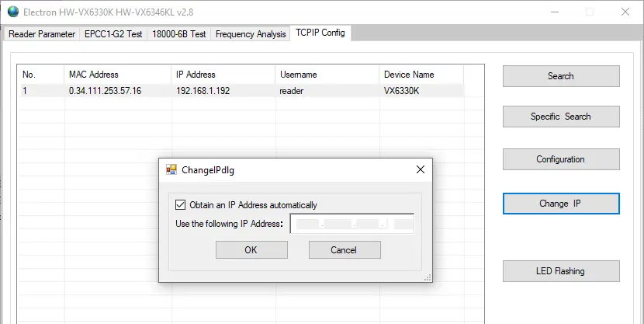Cancel the IP change dialog
This screenshot has height=324, width=644.
tap(344, 250)
